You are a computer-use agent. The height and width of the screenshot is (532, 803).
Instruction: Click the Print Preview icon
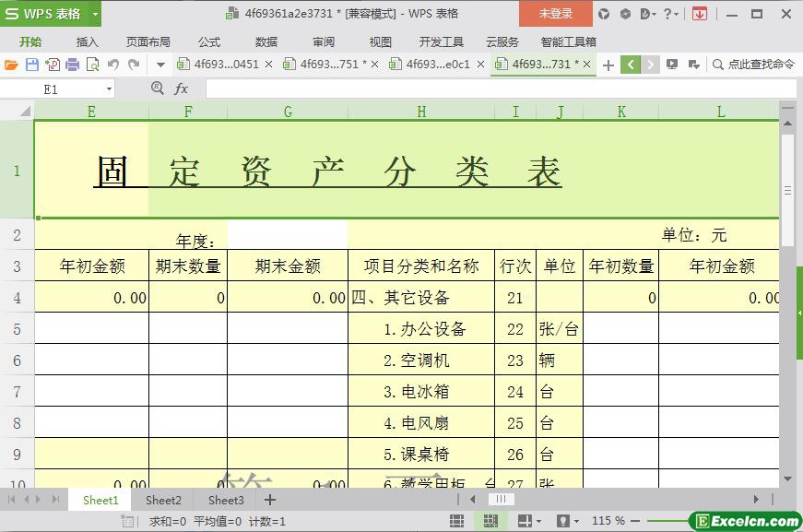tap(93, 65)
